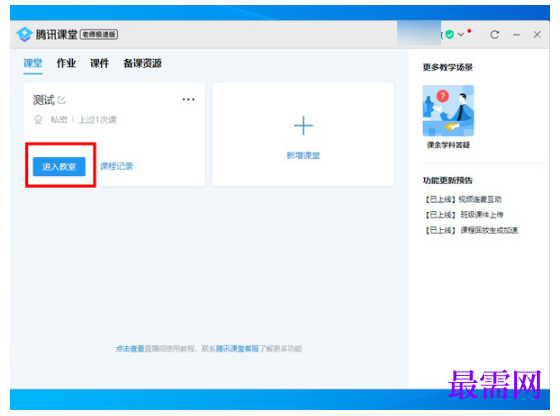Open the green security shield icon
The width and height of the screenshot is (560, 416).
point(450,34)
